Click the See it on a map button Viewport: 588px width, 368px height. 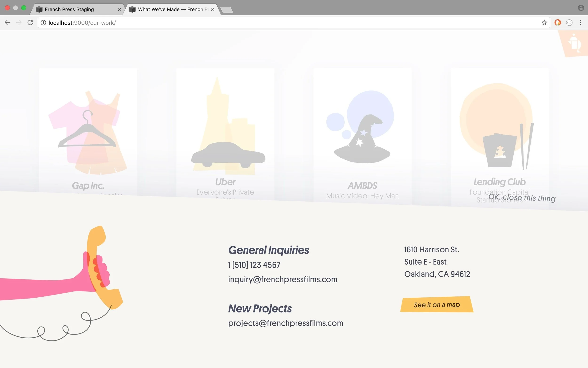tap(437, 304)
